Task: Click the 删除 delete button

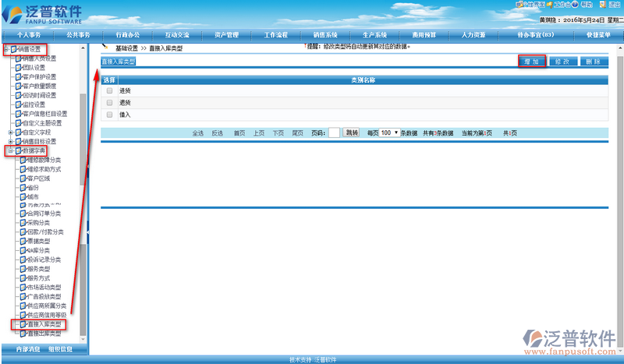Action: pos(591,61)
